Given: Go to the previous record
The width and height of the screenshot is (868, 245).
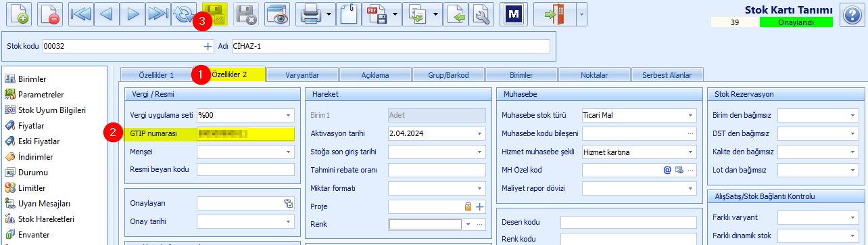Looking at the screenshot, I should pyautogui.click(x=106, y=14).
